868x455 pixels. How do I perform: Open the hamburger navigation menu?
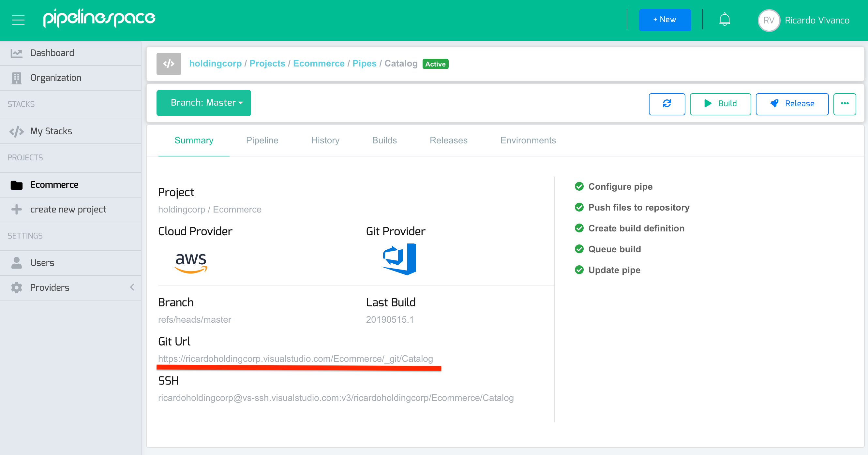click(x=18, y=20)
